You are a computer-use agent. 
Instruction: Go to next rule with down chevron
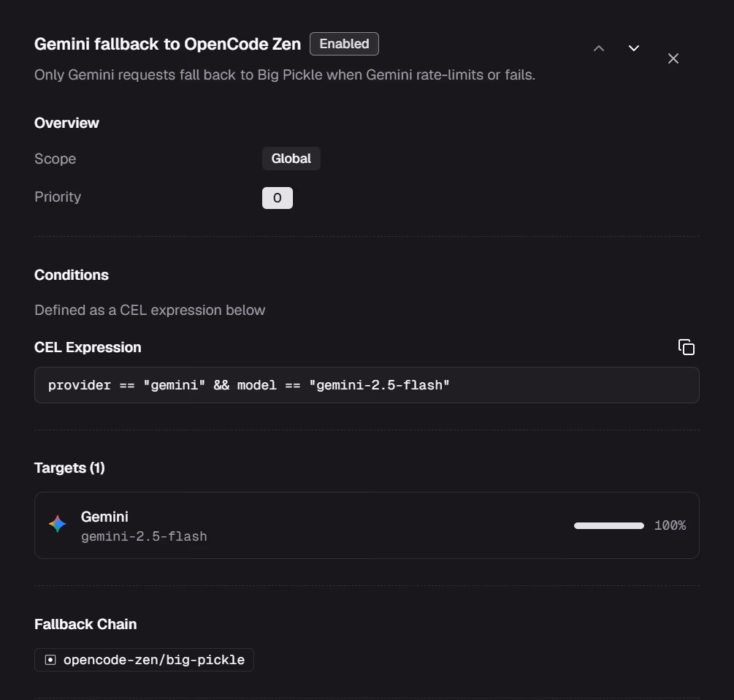click(x=633, y=48)
